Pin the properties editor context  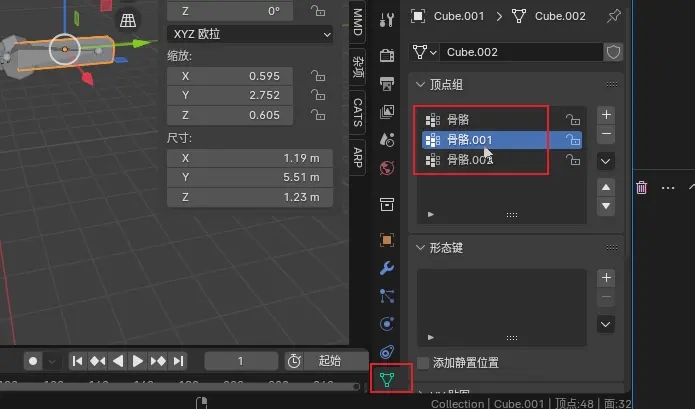tap(613, 16)
